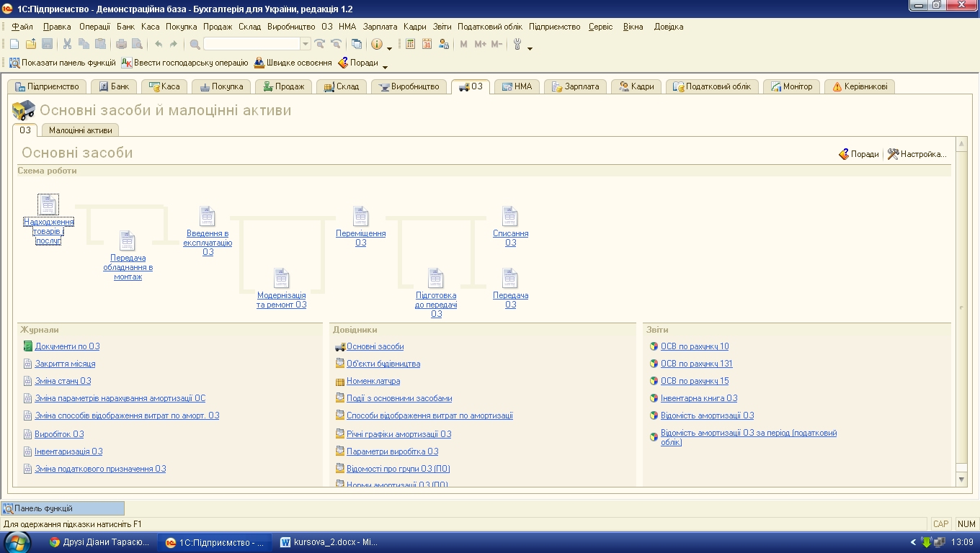Click the Передача ОЗ document icon
Screen dimensions: 980x553
[x=510, y=278]
